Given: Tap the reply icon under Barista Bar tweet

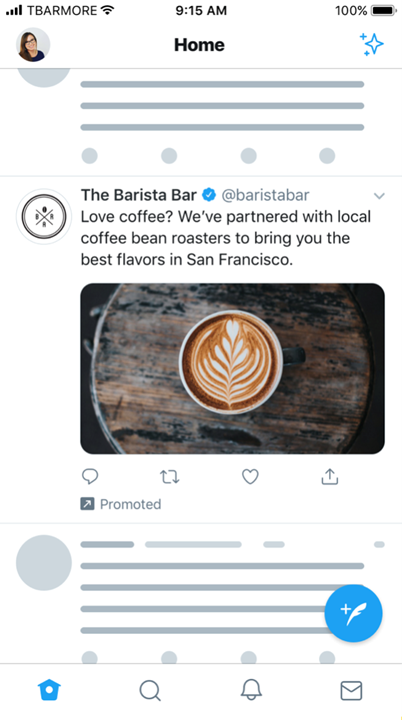Looking at the screenshot, I should 90,477.
